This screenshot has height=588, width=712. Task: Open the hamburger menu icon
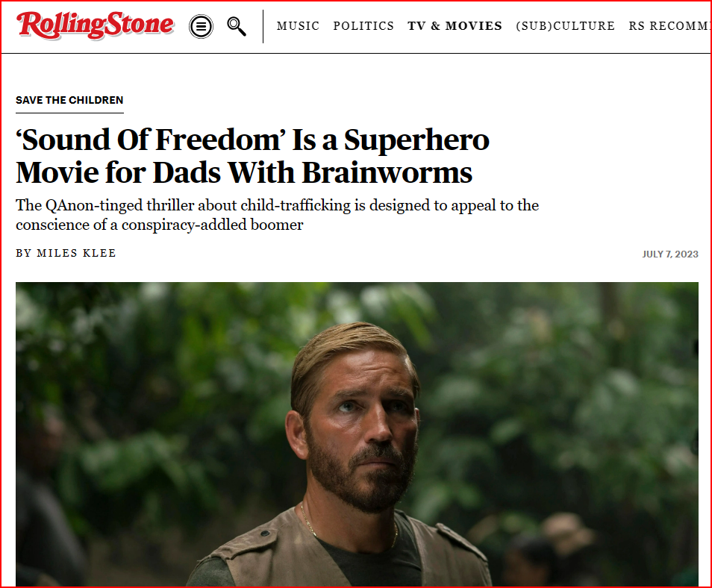pos(201,26)
